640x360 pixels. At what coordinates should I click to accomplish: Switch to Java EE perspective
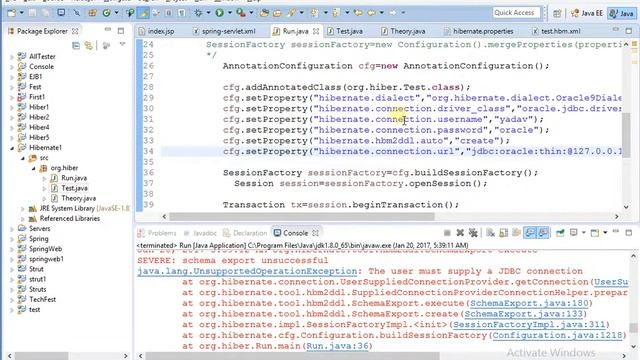(587, 13)
